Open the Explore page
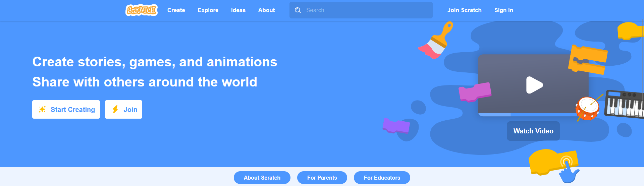 tap(208, 10)
